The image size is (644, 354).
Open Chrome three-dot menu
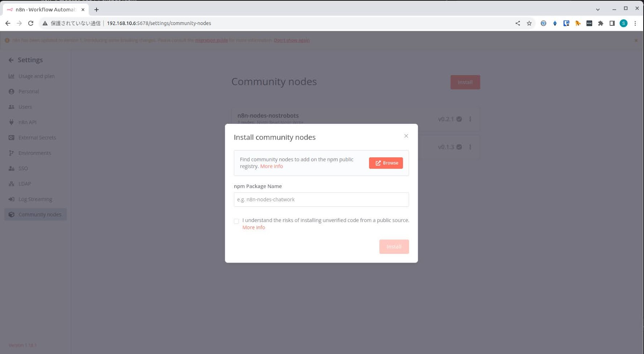coord(635,23)
